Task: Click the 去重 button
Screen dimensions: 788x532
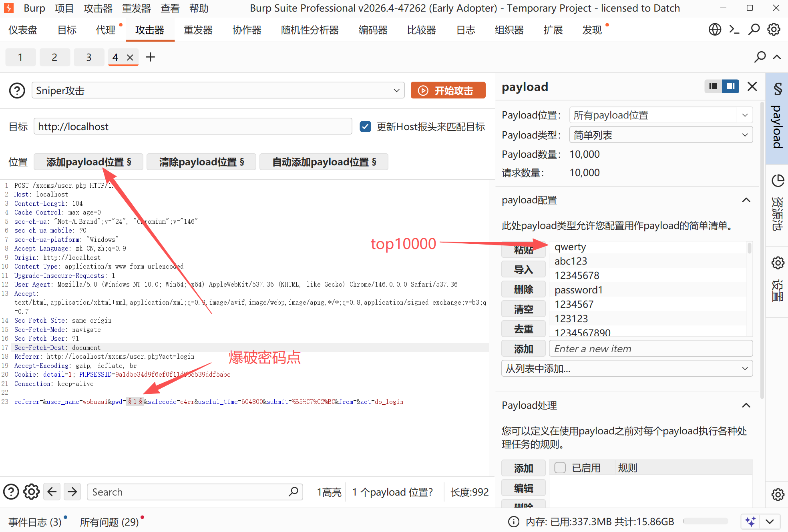Action: [x=523, y=329]
